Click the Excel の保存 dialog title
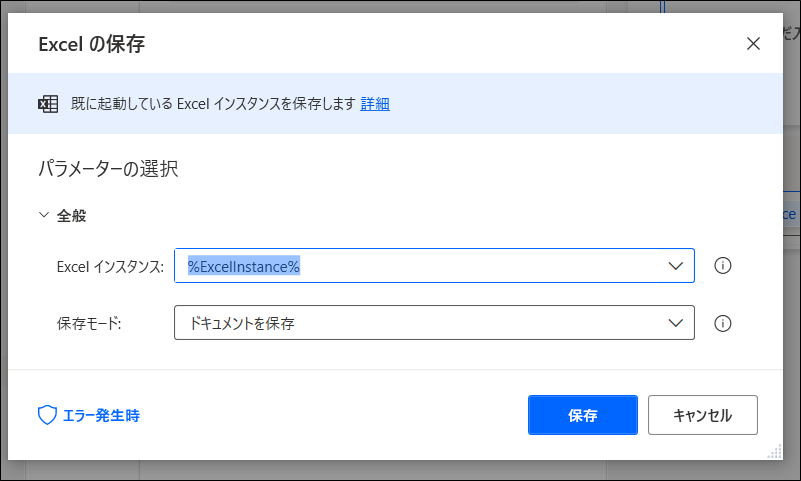801x481 pixels. tap(92, 44)
